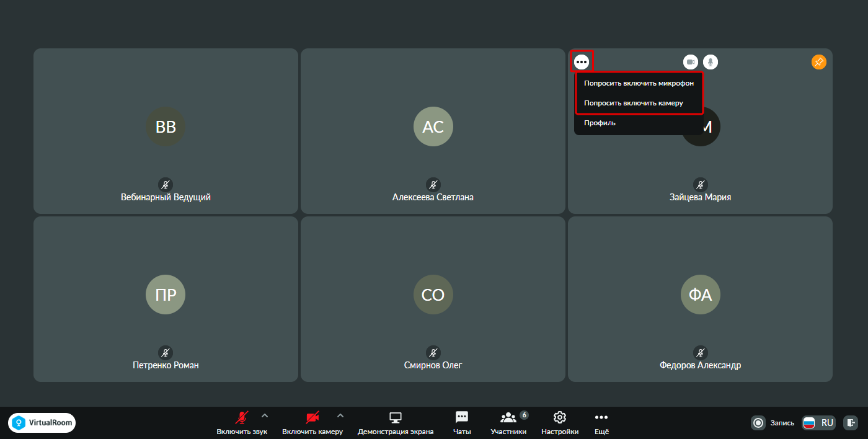Viewport: 868px width, 439px height.
Task: Click the muted mic icon for Петренко Роман
Action: [166, 353]
